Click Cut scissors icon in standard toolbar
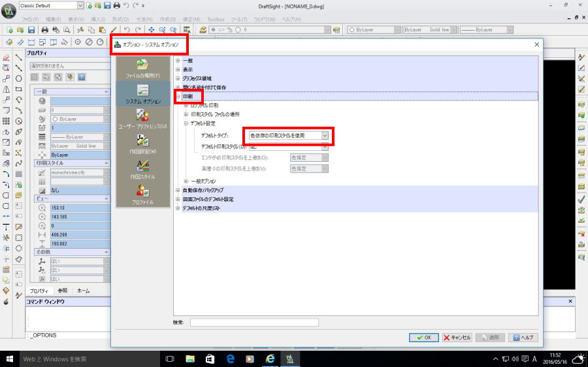 (x=80, y=29)
